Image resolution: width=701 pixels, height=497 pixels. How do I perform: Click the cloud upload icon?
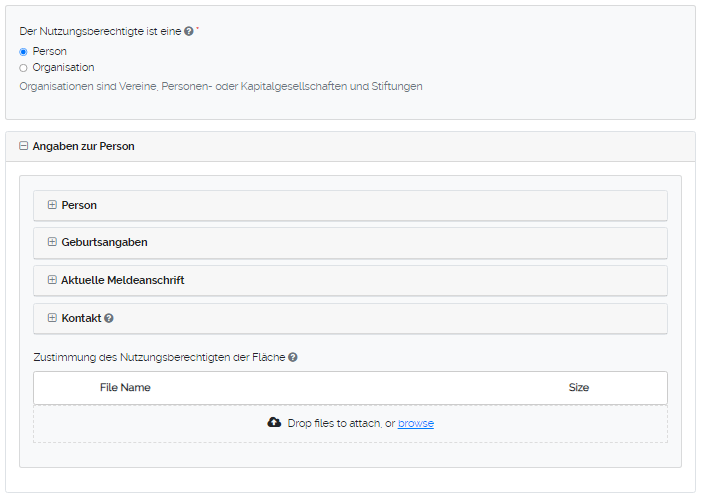click(274, 423)
